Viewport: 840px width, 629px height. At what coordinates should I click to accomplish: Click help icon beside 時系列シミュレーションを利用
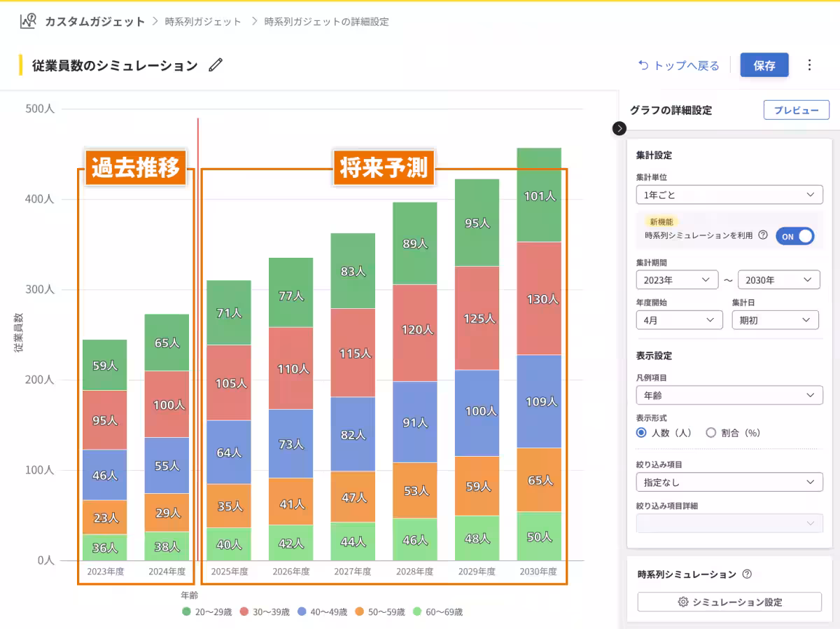[x=763, y=236]
